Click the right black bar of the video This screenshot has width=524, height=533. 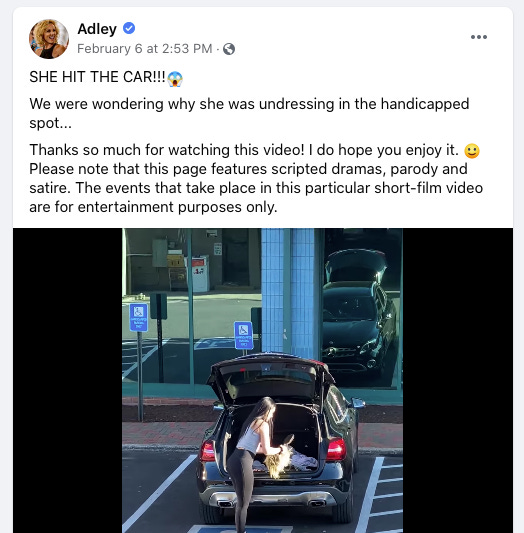click(458, 380)
